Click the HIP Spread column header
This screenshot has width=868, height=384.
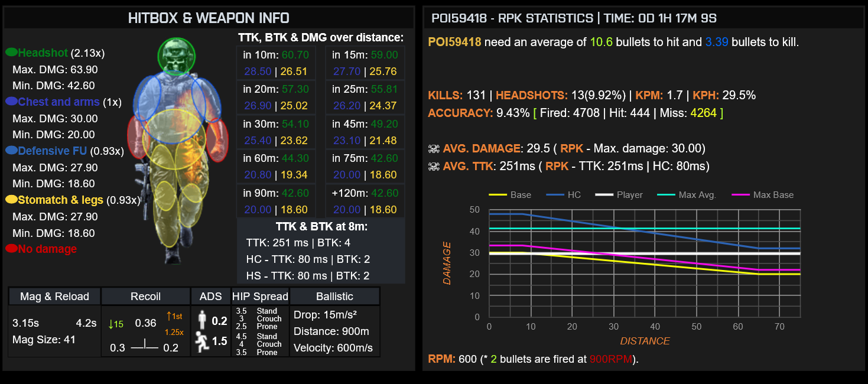point(260,297)
